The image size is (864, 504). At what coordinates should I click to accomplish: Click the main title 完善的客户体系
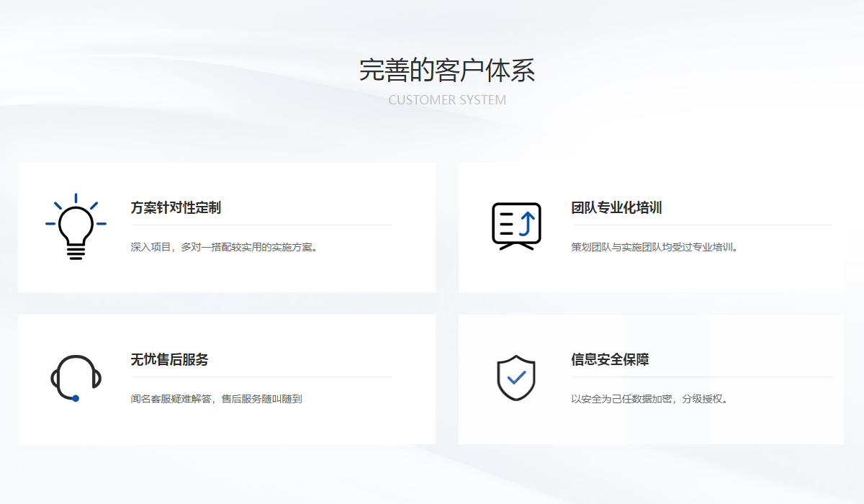tap(447, 71)
